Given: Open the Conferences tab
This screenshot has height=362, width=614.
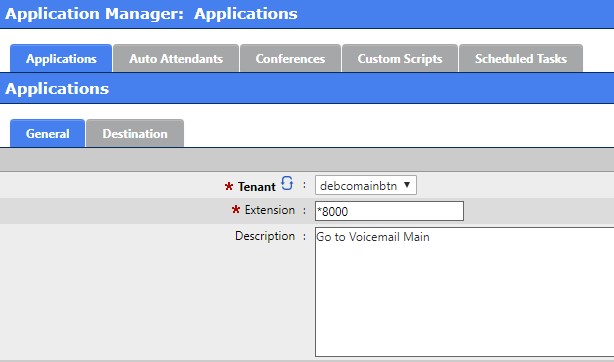Looking at the screenshot, I should 290,58.
